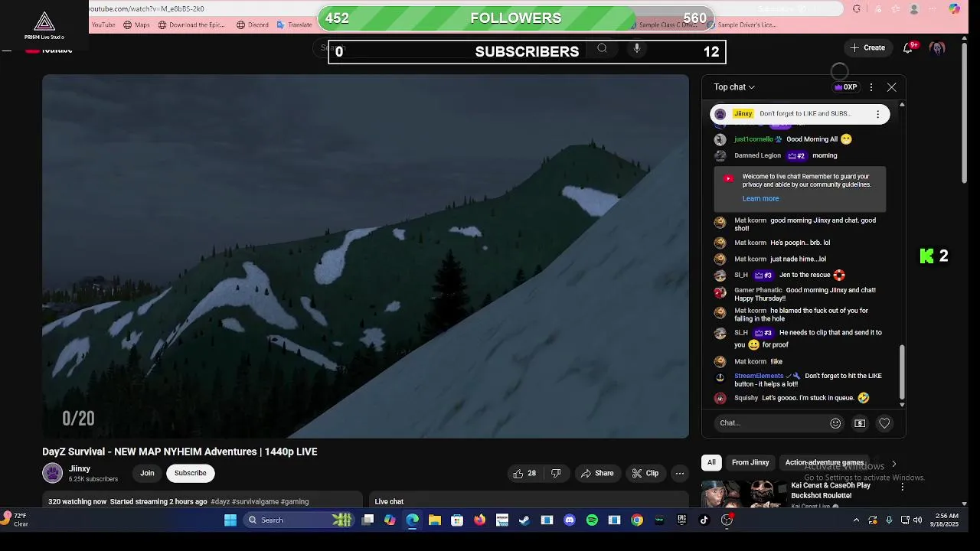Open Epic Games Launcher from taskbar
This screenshot has height=551, width=980.
pos(681,520)
